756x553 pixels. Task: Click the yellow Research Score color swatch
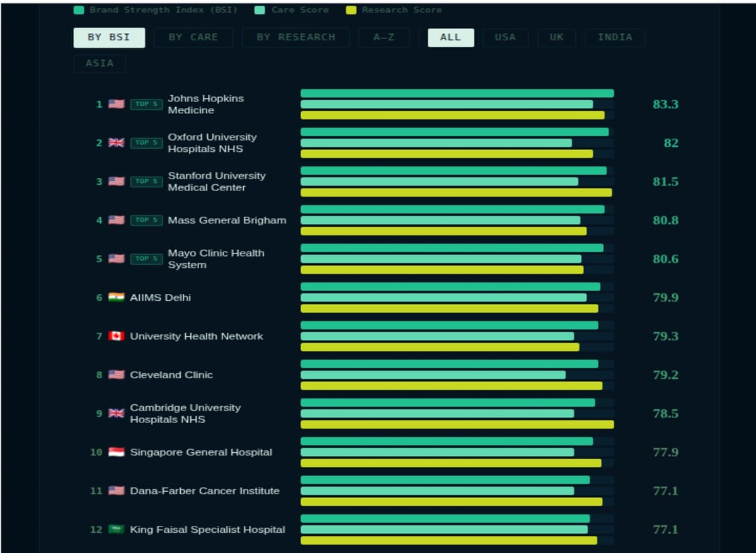pos(351,9)
